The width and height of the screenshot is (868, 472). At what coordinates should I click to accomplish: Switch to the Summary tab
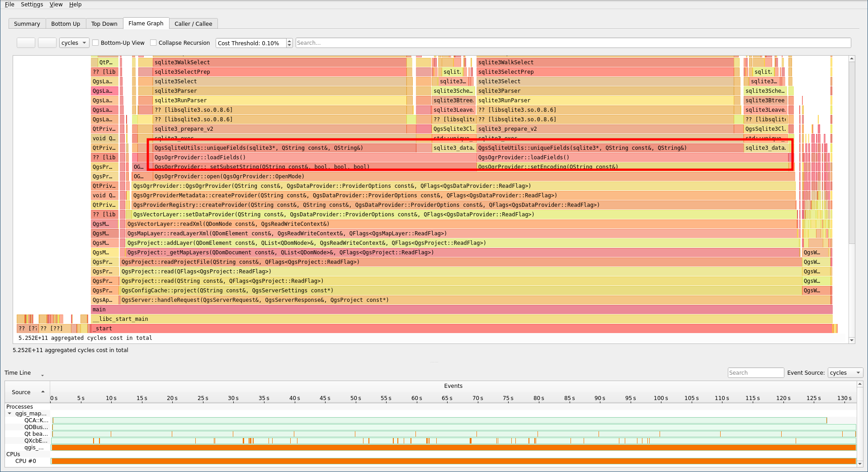point(27,24)
